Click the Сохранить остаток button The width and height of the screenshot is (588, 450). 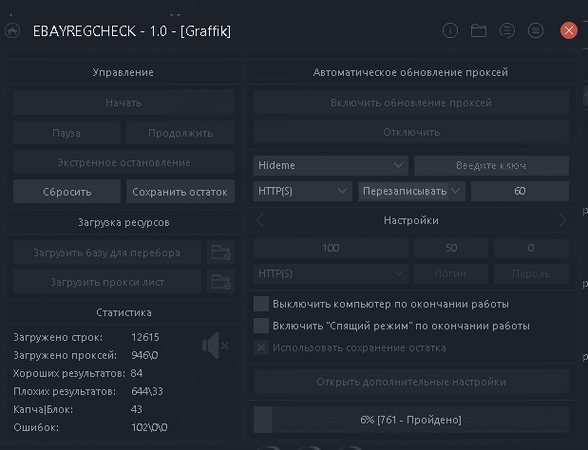[x=180, y=192]
